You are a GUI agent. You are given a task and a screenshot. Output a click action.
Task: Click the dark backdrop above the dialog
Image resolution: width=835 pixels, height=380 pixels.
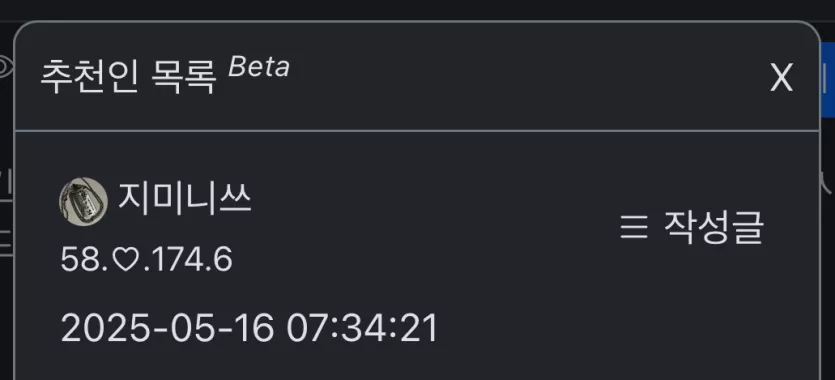(418, 10)
